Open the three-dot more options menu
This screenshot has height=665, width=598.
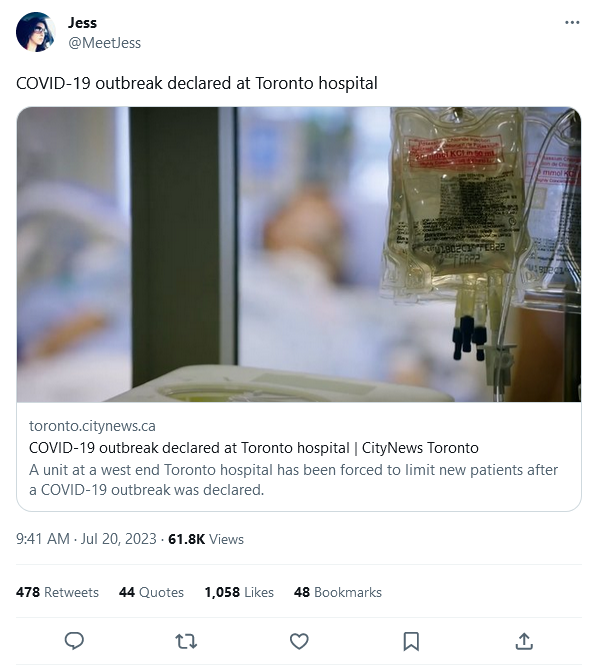(x=572, y=22)
